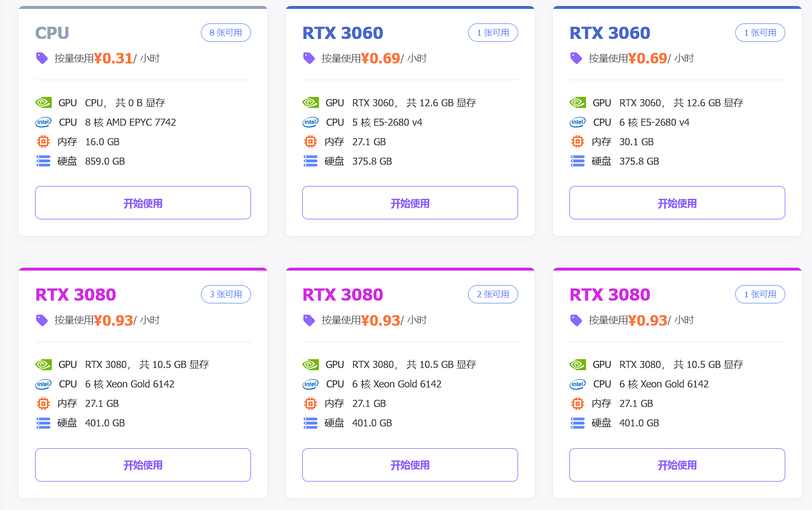Click the Intel icon beside 8 核 AMD EPYC 7742
The height and width of the screenshot is (510, 812).
click(x=43, y=122)
